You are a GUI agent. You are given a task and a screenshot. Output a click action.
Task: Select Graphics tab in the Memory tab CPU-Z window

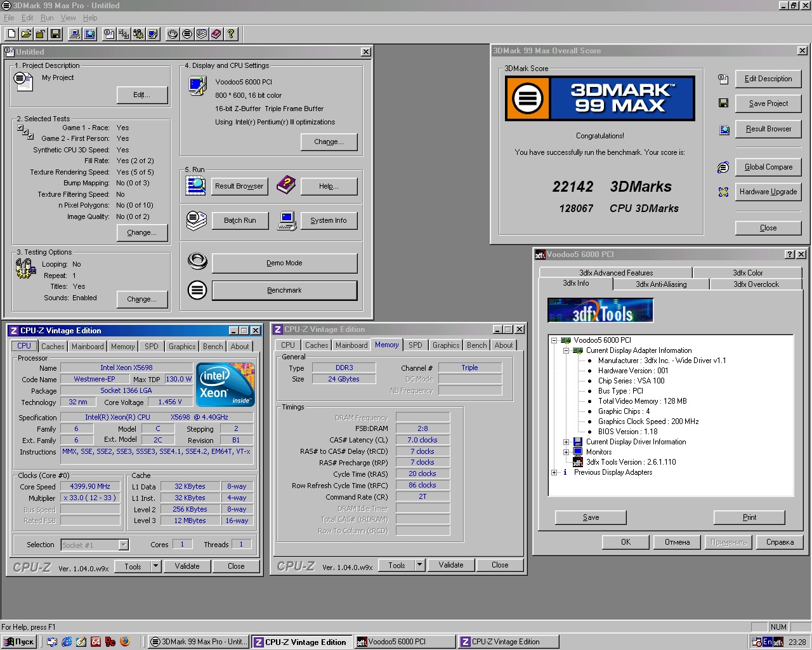pos(446,345)
